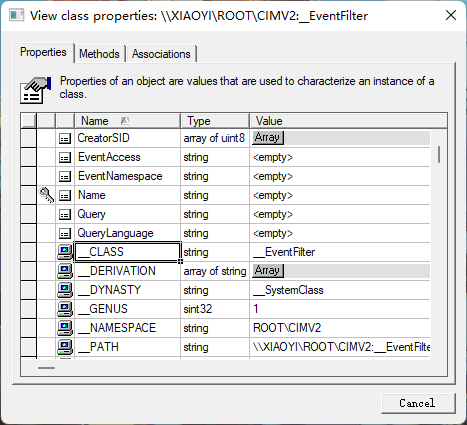The image size is (467, 425).
Task: Click the property icon next to EventAccess
Action: 65,157
